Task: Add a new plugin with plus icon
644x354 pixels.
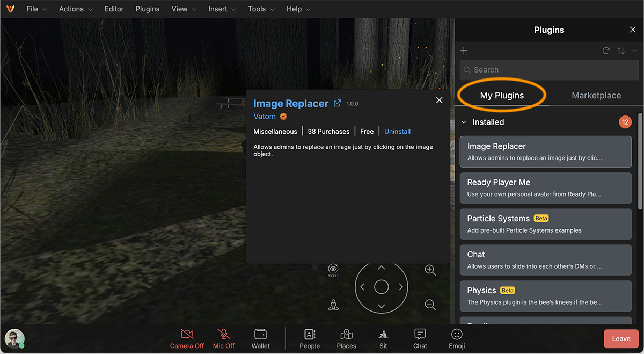Action: [464, 50]
